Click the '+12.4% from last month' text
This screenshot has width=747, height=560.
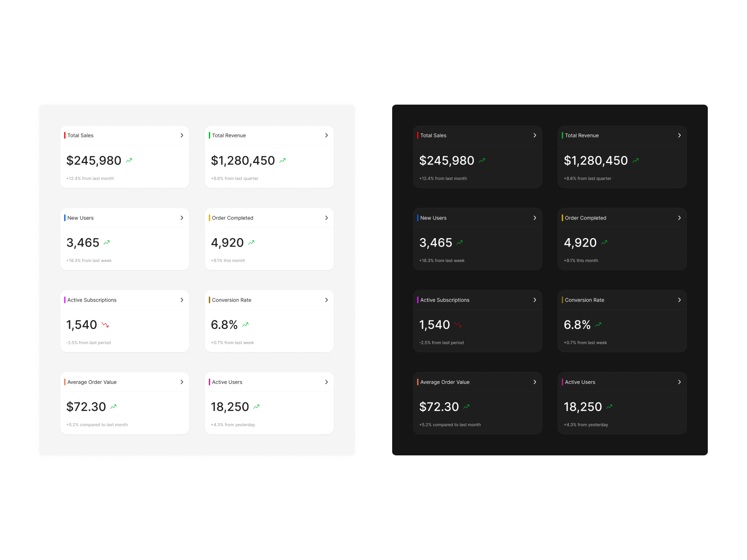[x=90, y=178]
